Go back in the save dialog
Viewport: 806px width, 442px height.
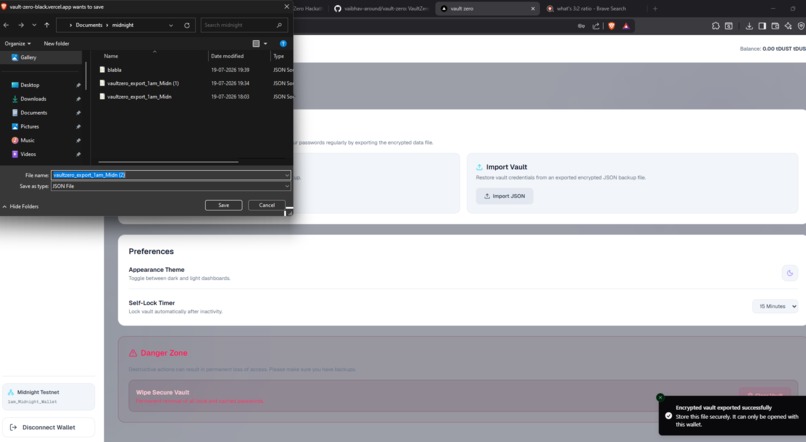(x=6, y=25)
